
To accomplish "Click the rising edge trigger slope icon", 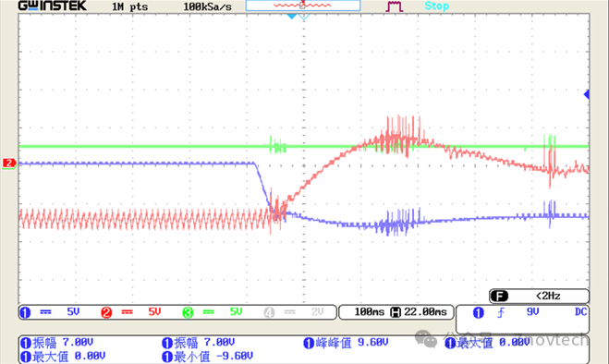I will pyautogui.click(x=502, y=312).
